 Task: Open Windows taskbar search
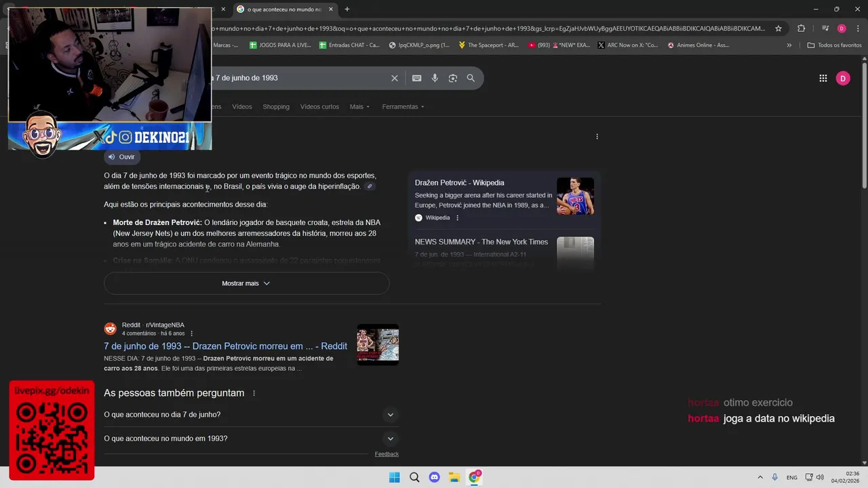tap(414, 477)
